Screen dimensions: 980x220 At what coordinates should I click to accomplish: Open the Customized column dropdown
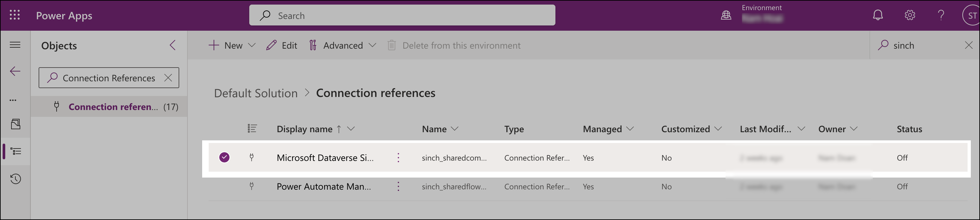click(x=718, y=129)
